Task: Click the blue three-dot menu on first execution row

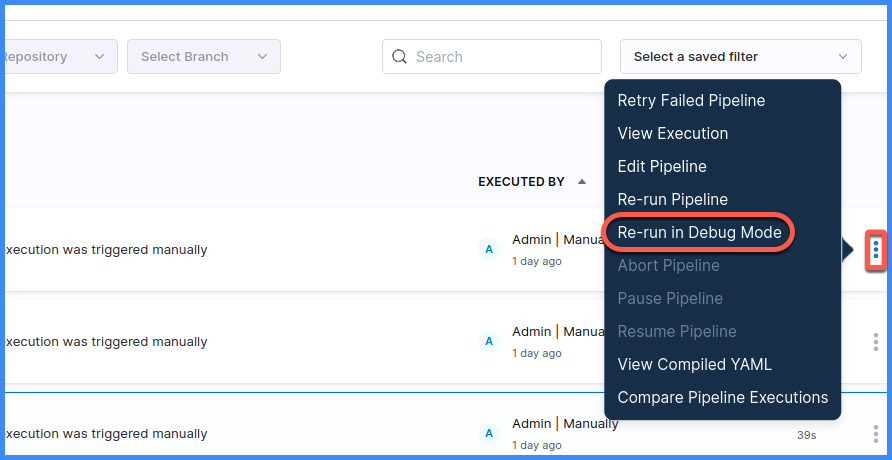Action: [876, 249]
